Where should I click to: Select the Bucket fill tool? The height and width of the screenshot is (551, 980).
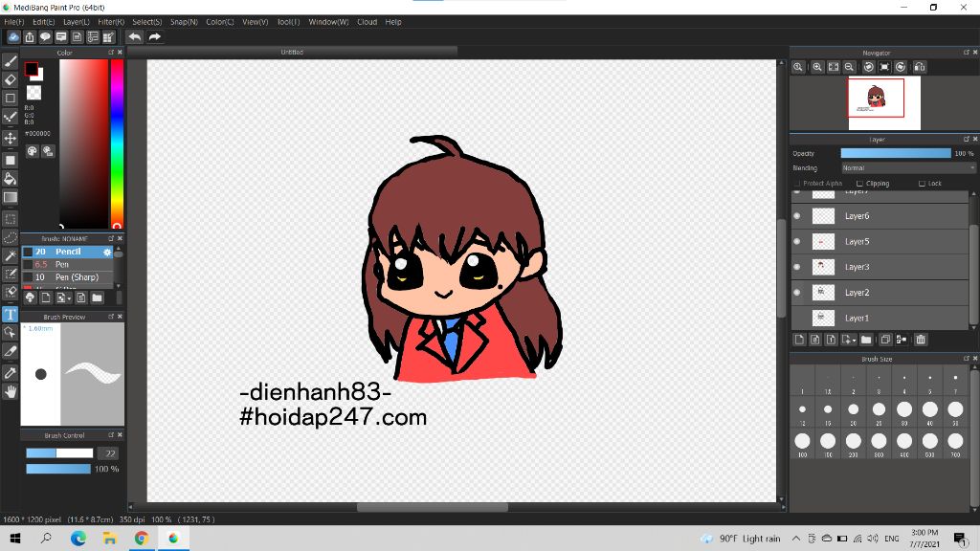pyautogui.click(x=10, y=179)
